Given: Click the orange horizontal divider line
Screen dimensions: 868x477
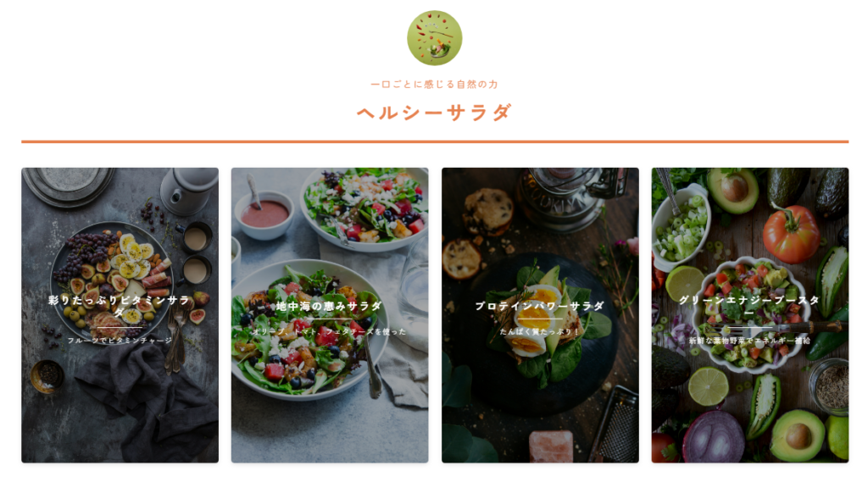Looking at the screenshot, I should coord(435,141).
